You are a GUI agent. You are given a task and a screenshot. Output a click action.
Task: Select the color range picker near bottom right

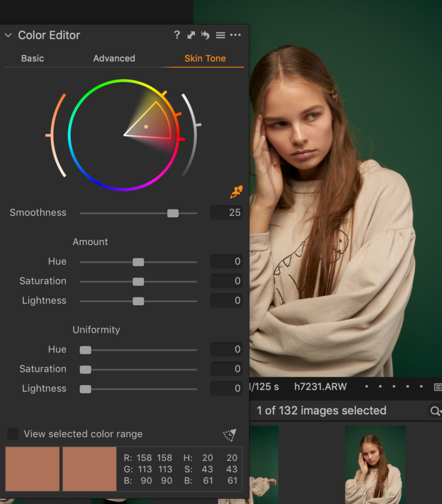(x=229, y=434)
